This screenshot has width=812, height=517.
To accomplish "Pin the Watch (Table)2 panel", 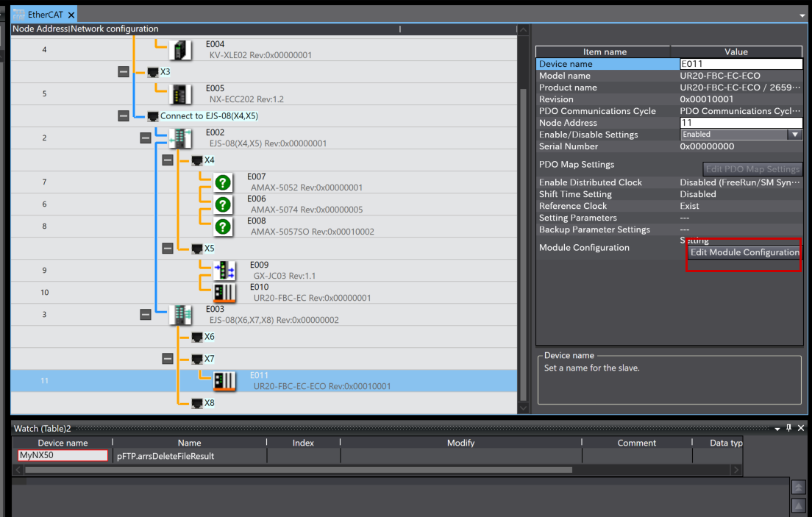I will tap(788, 428).
